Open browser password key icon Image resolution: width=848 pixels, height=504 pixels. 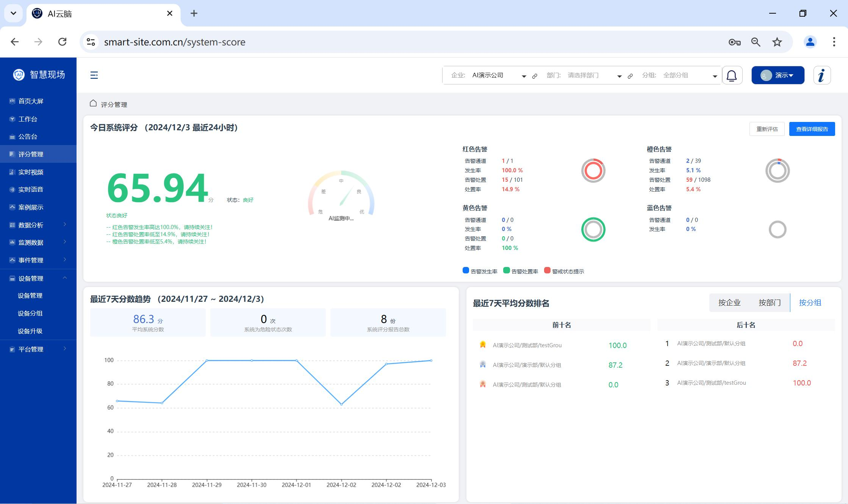coord(734,42)
